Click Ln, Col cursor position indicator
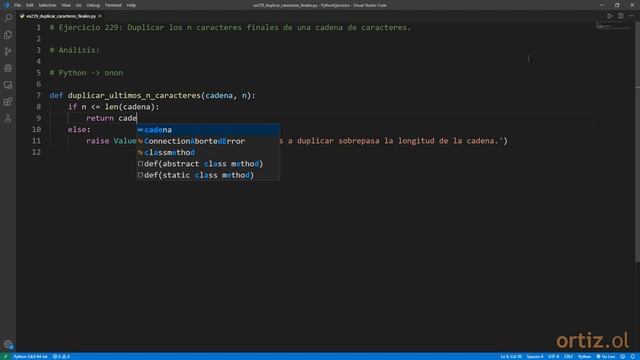 coord(511,357)
